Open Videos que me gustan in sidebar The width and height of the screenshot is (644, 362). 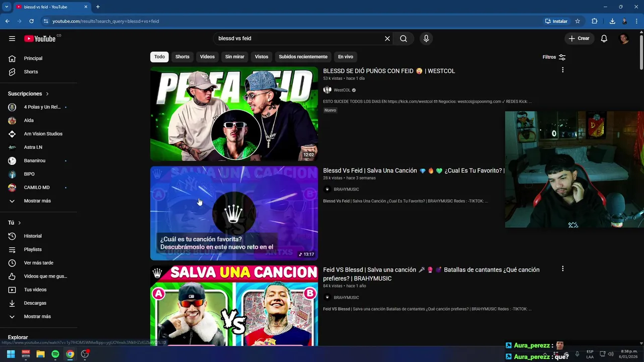pyautogui.click(x=39, y=277)
